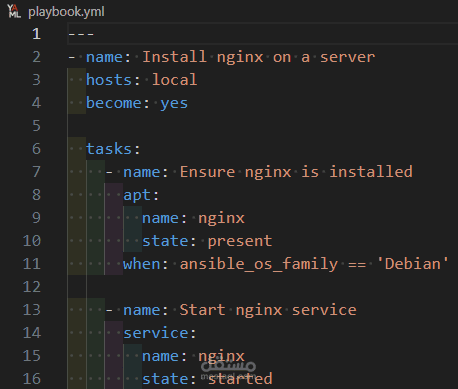458x389 pixels.
Task: Click the 'tasks' key on line 6
Action: tap(109, 149)
